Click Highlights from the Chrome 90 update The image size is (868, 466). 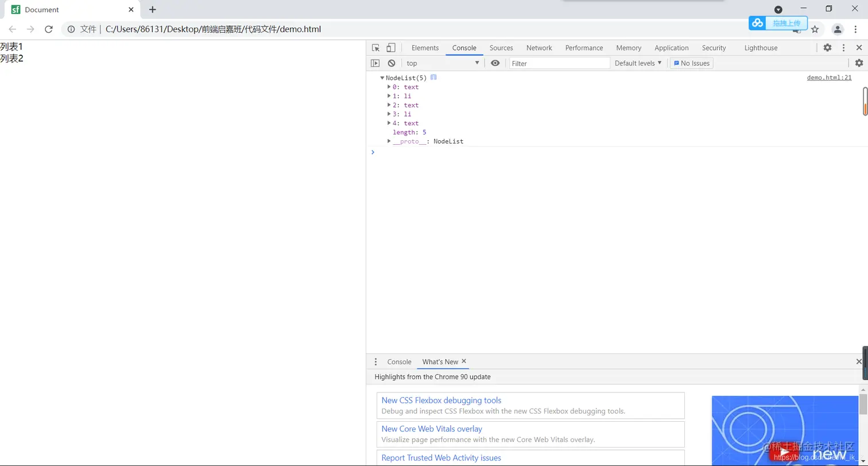coord(432,377)
